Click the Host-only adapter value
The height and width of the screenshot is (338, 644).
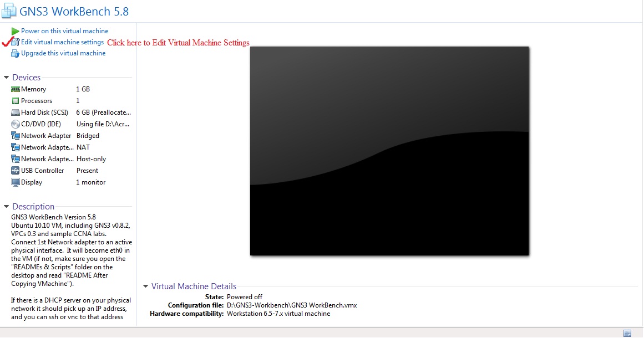tap(91, 158)
